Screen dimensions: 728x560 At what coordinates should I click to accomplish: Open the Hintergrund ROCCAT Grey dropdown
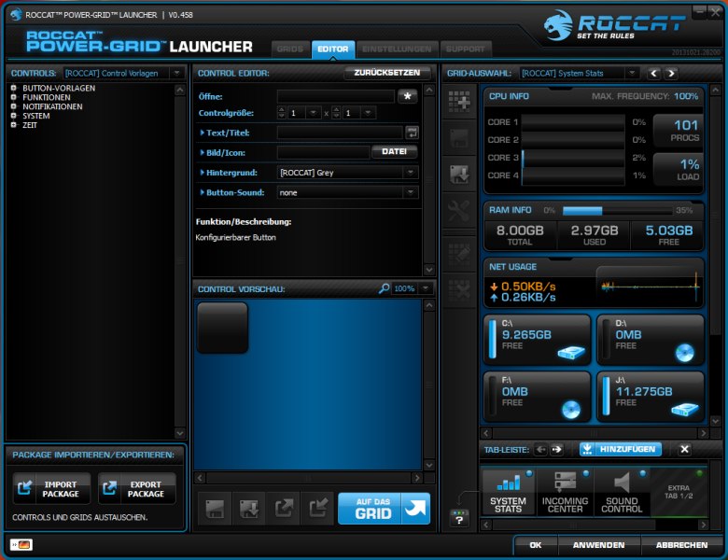pyautogui.click(x=411, y=173)
